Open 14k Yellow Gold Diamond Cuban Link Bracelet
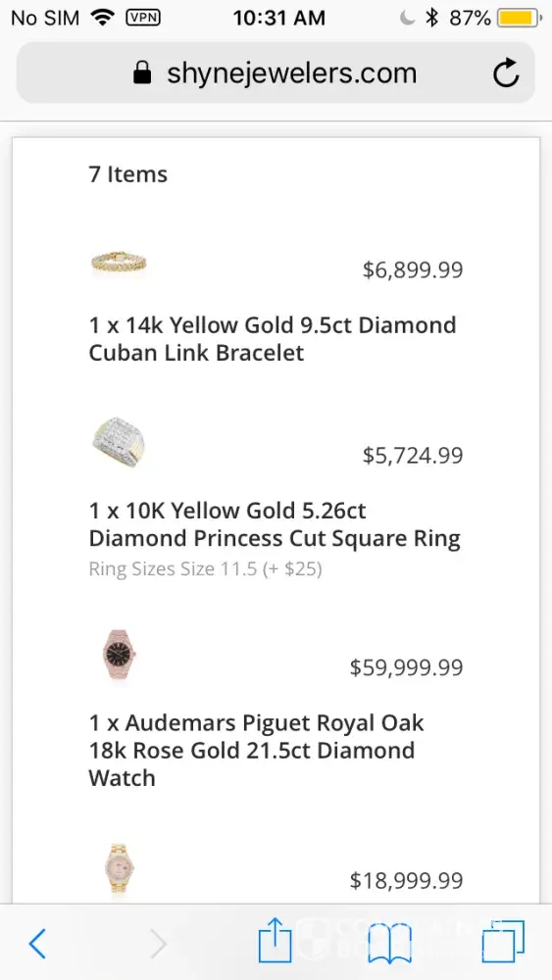This screenshot has height=980, width=552. pos(273,339)
